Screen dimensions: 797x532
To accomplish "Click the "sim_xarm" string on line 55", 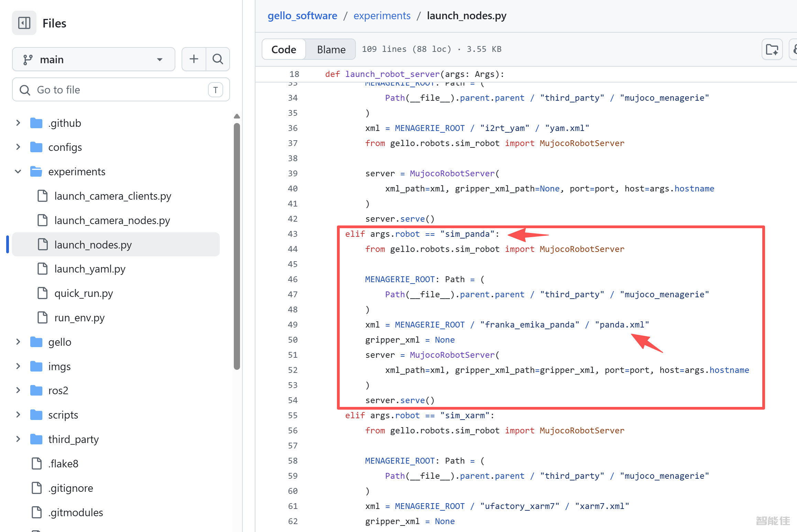I will (465, 415).
